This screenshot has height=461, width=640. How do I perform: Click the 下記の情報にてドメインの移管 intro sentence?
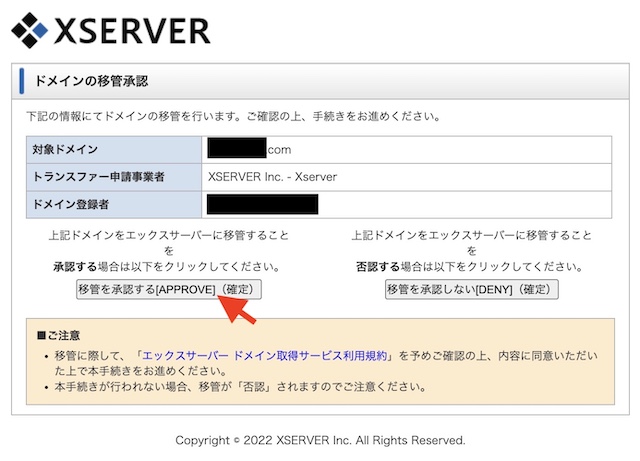[x=233, y=116]
